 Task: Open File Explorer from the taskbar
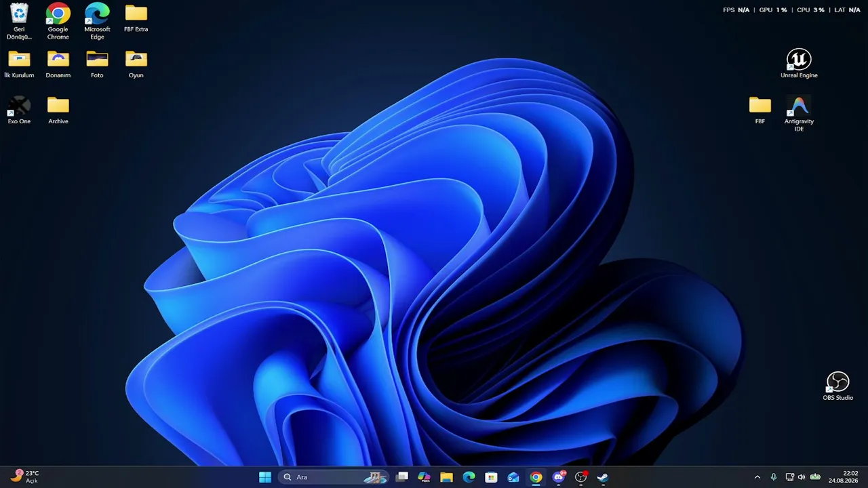[446, 477]
